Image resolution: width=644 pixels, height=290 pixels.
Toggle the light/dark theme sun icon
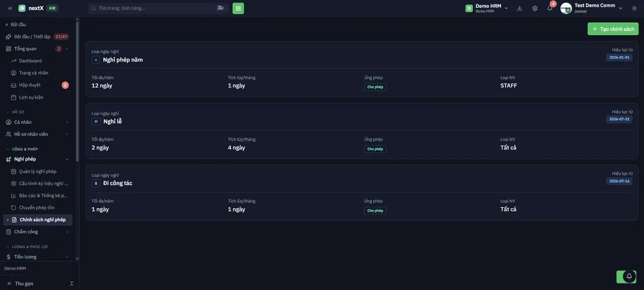pyautogui.click(x=634, y=8)
